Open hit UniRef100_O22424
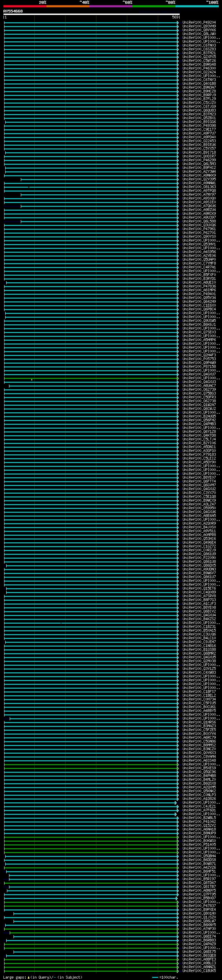The height and width of the screenshot is (980, 222). click(x=199, y=72)
